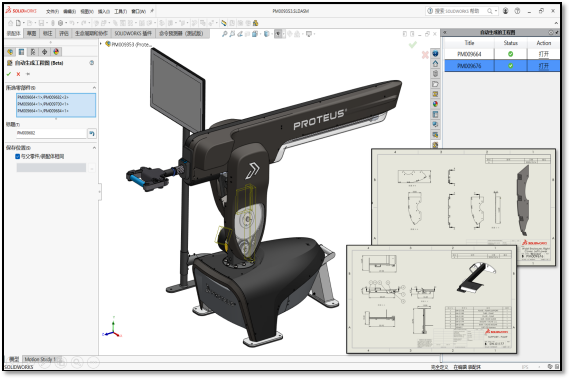Screen dimensions: 571x380
Task: Click the Status column header
Action: coord(511,43)
